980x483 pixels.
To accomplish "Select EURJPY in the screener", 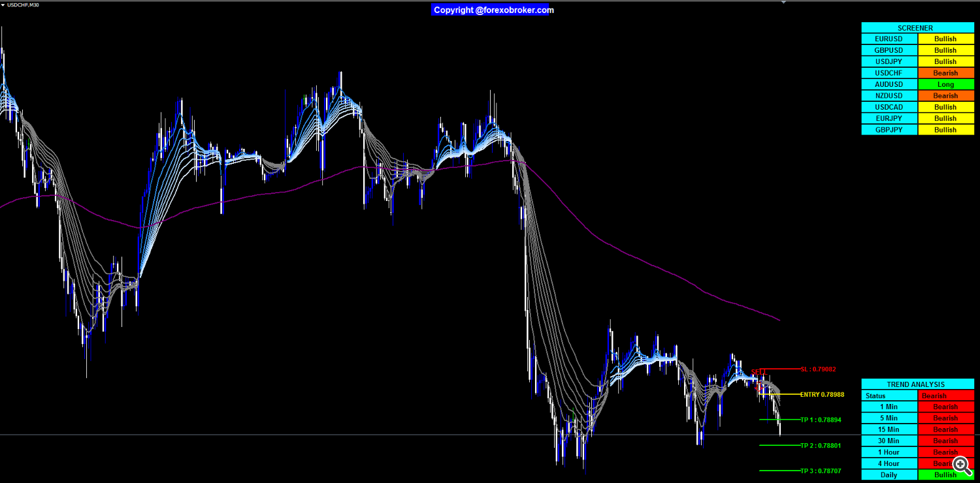I will click(889, 118).
